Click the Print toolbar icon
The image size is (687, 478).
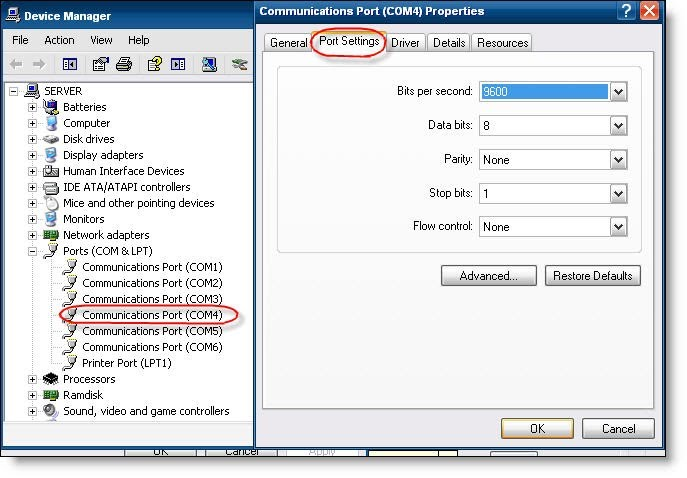click(x=123, y=65)
